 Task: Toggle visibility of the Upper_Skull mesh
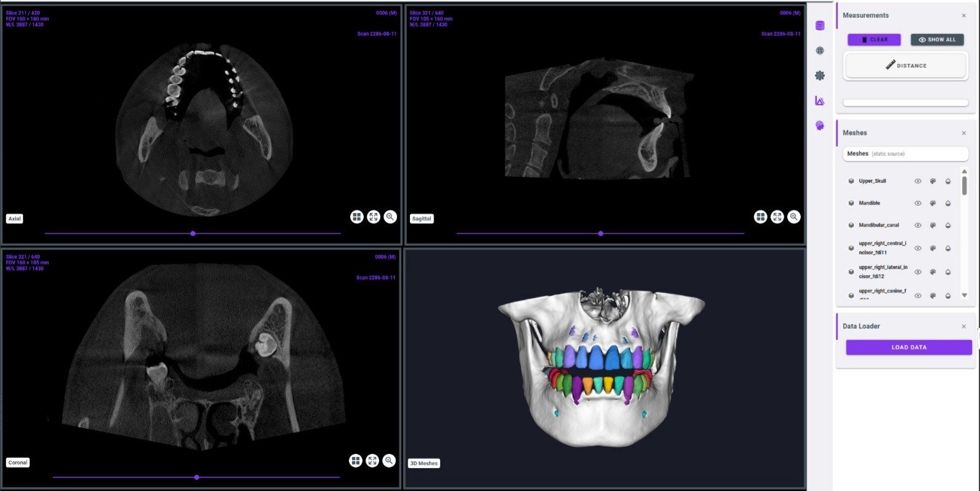[x=918, y=181]
